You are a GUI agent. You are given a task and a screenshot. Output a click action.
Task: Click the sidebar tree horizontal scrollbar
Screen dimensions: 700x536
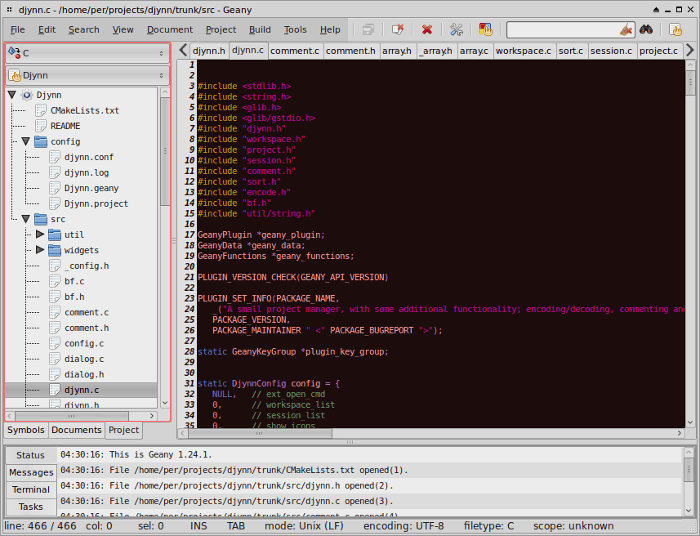click(81, 416)
